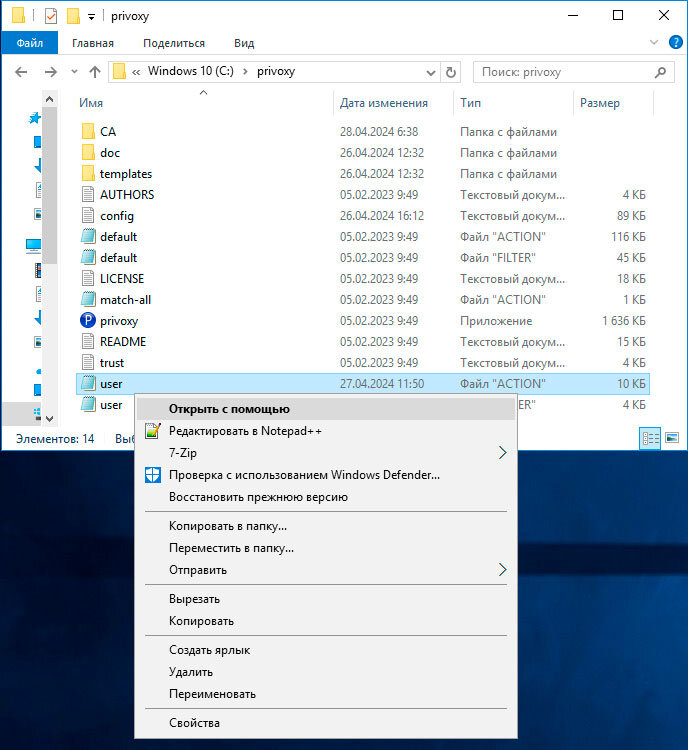Click New folder icon in quick access toolbar

73,16
